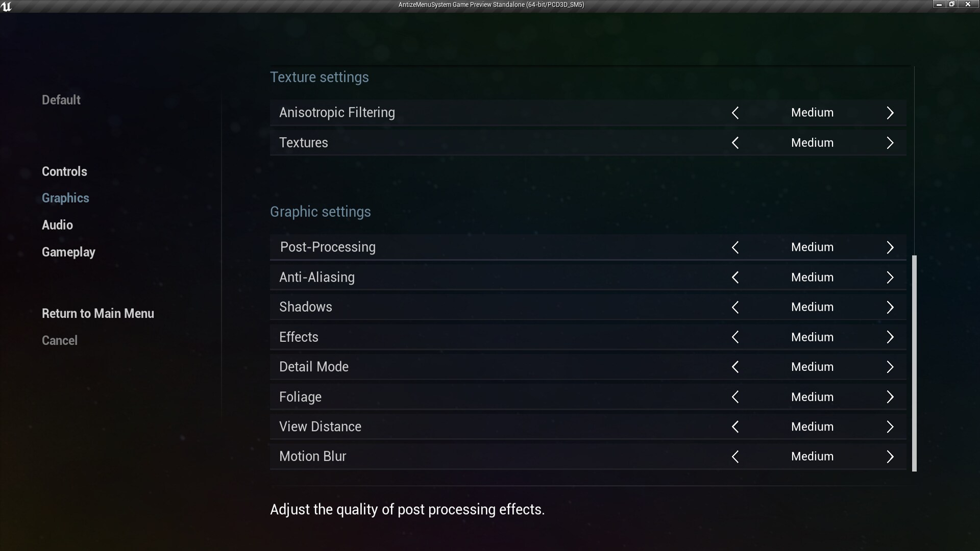
Task: Decrease the Post-Processing quality
Action: click(736, 247)
